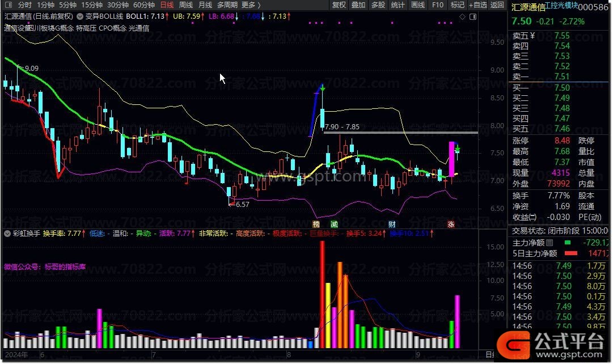Click the 减 event marker on chart
The width and height of the screenshot is (613, 364).
tap(334, 224)
